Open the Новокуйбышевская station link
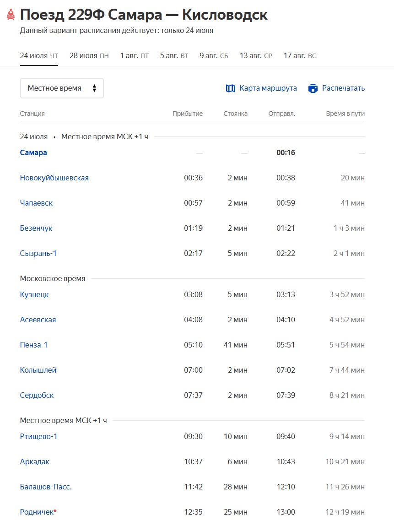394x532 pixels. pyautogui.click(x=54, y=178)
